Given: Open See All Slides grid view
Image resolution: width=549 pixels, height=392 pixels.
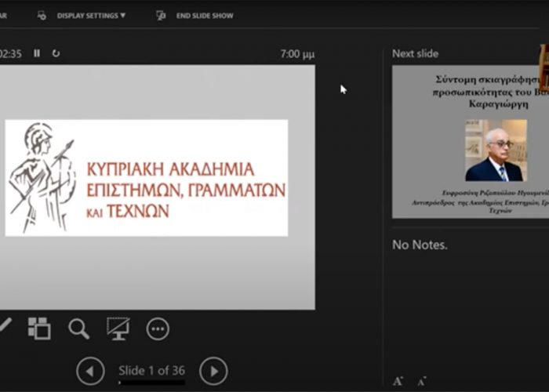Looking at the screenshot, I should (39, 328).
